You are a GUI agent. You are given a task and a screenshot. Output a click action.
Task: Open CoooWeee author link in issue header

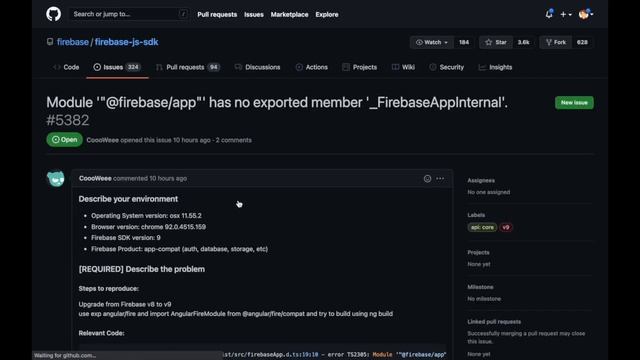(102, 140)
